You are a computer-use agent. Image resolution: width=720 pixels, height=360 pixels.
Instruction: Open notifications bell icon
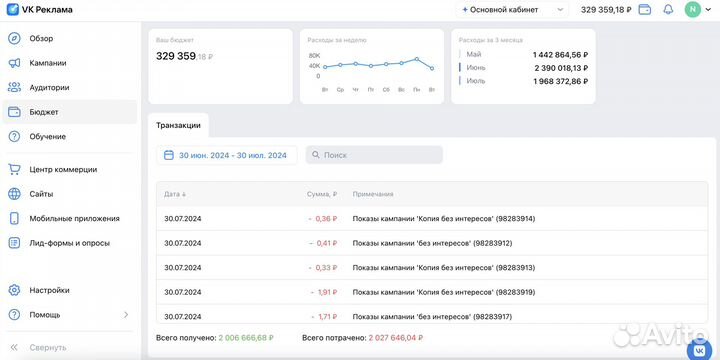coord(668,10)
